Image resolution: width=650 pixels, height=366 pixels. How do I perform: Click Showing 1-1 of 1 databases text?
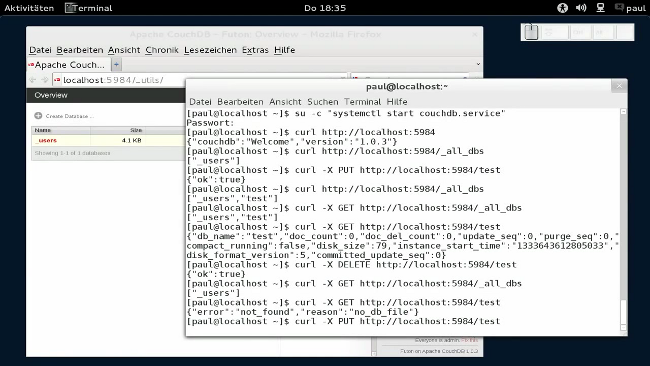(73, 153)
